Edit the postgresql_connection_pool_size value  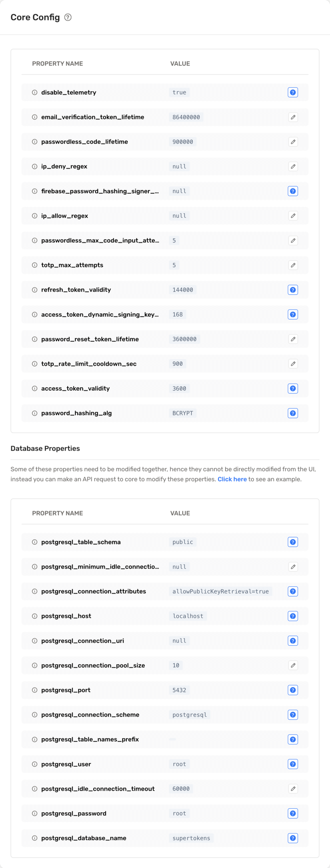coord(293,665)
